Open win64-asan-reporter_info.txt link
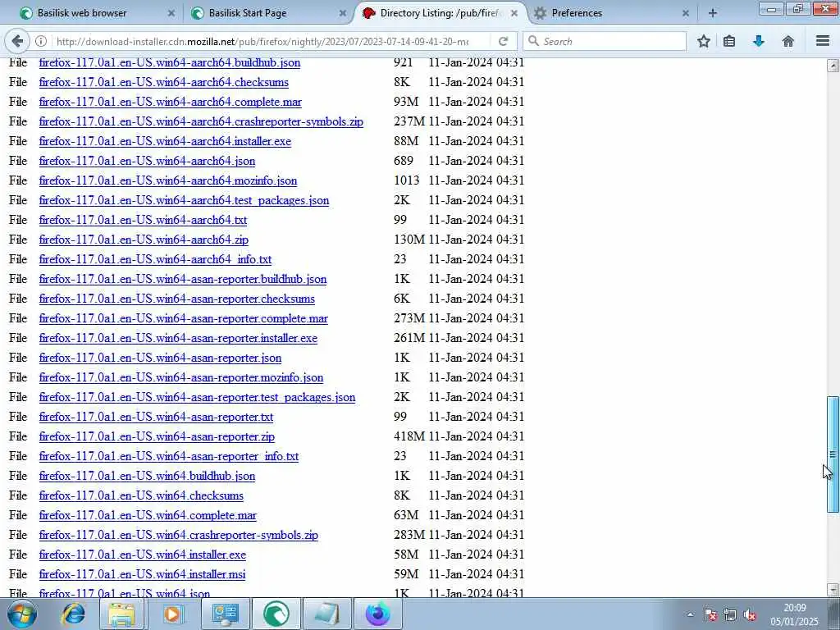This screenshot has height=630, width=840. (169, 456)
